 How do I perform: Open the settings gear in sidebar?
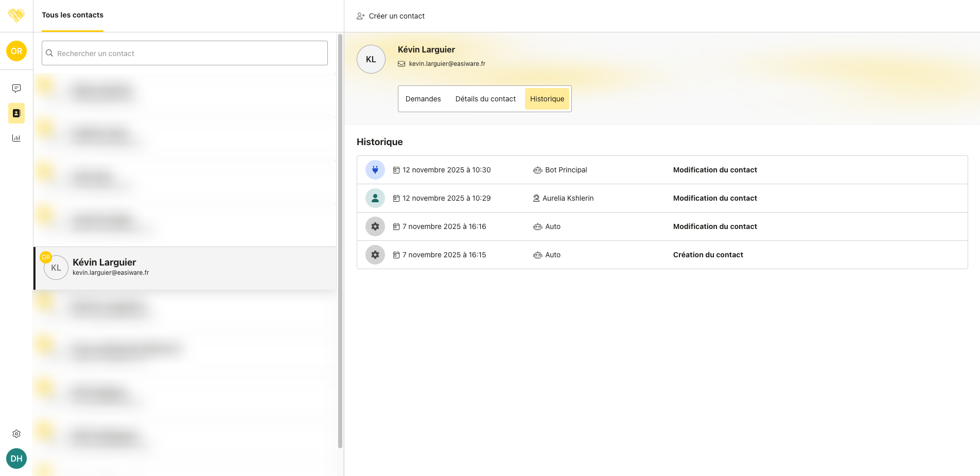click(16, 434)
